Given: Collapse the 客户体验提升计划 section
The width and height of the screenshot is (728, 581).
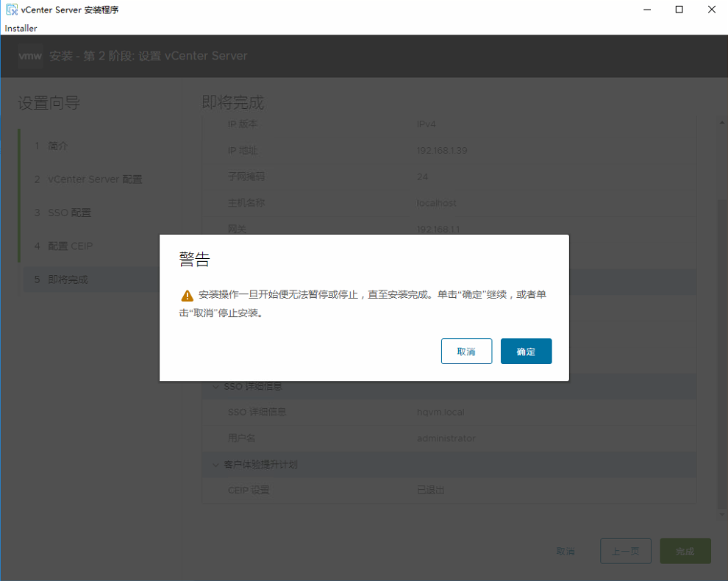Looking at the screenshot, I should [216, 464].
